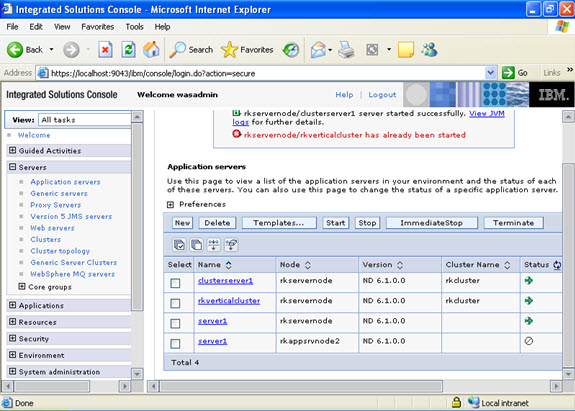Open the Tools menu
Viewport: 575px width, 411px height.
pos(134,27)
